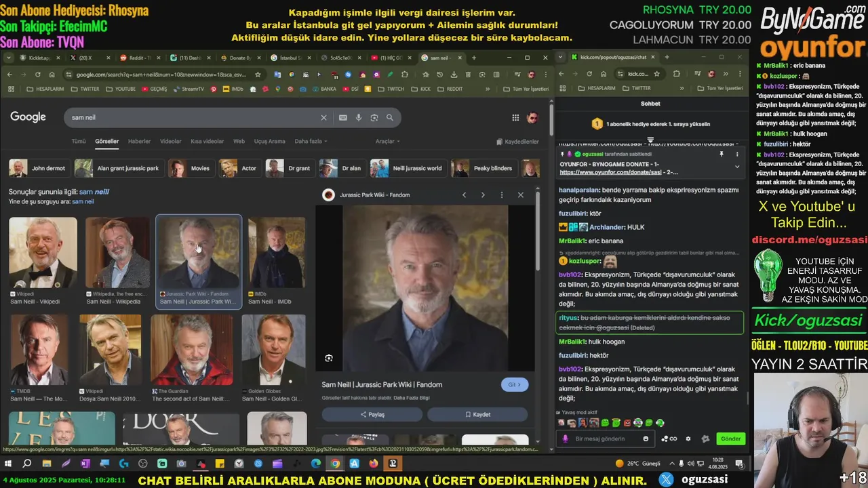The height and width of the screenshot is (488, 868).
Task: Switch to the Haberler search tab
Action: [139, 141]
